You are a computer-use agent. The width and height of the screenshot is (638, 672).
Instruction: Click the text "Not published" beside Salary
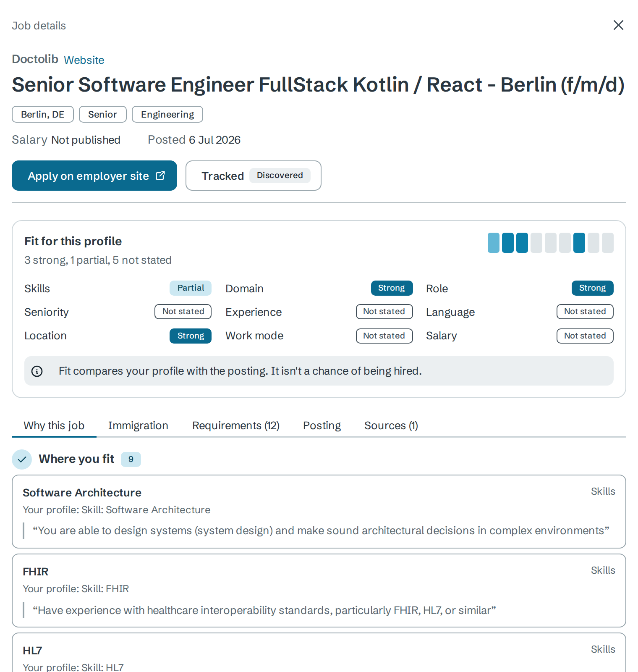tap(86, 140)
